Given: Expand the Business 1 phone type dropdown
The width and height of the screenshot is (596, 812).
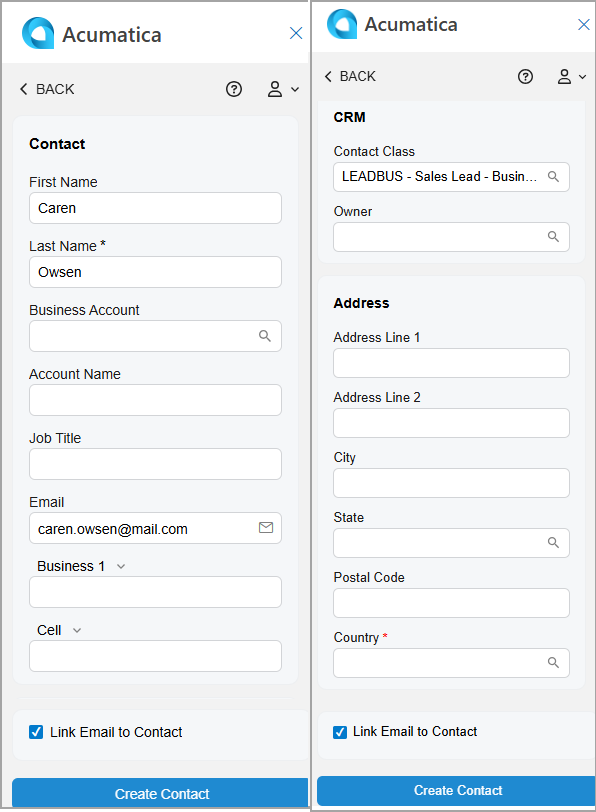Looking at the screenshot, I should click(121, 567).
